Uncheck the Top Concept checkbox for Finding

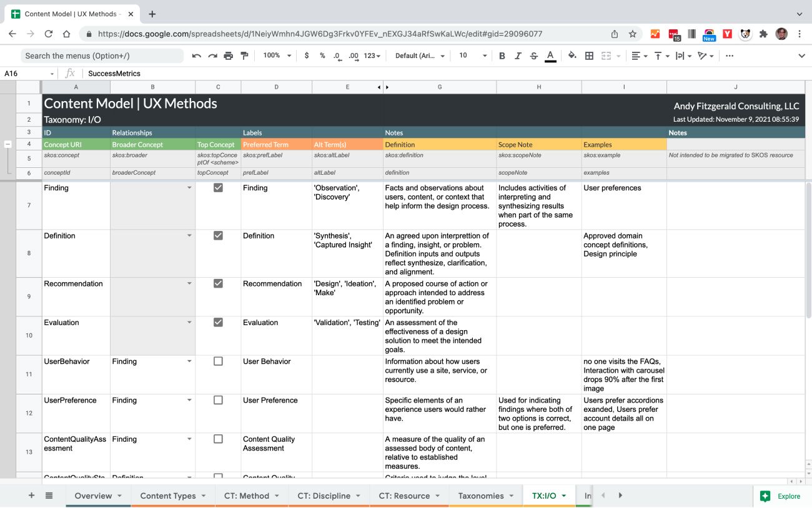point(218,187)
